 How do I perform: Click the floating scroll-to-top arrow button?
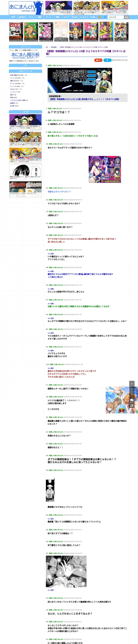[x=132, y=383]
